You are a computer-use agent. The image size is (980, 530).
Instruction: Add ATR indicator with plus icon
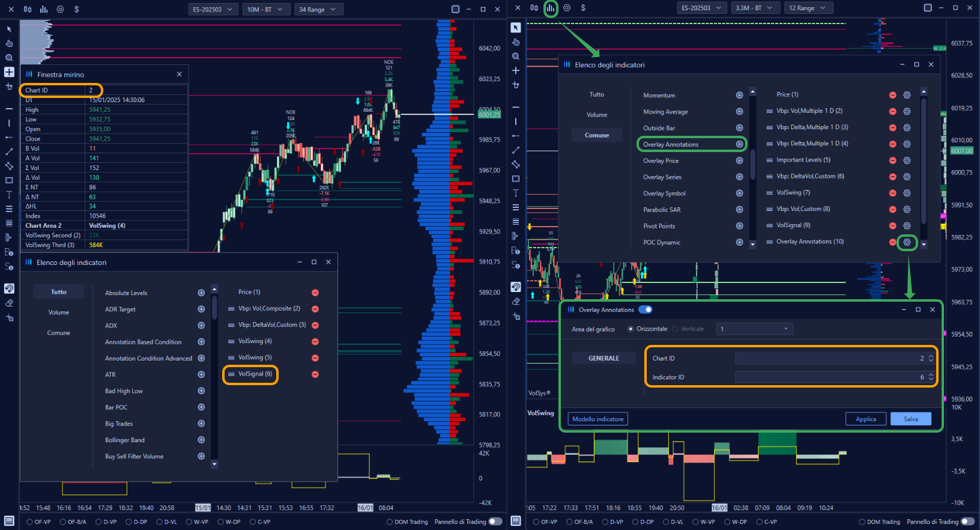pos(201,374)
